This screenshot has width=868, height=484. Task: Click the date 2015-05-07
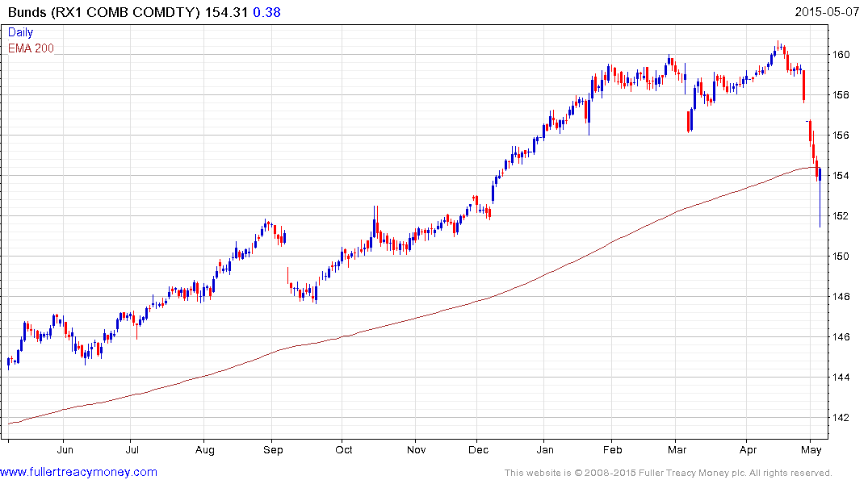point(827,11)
